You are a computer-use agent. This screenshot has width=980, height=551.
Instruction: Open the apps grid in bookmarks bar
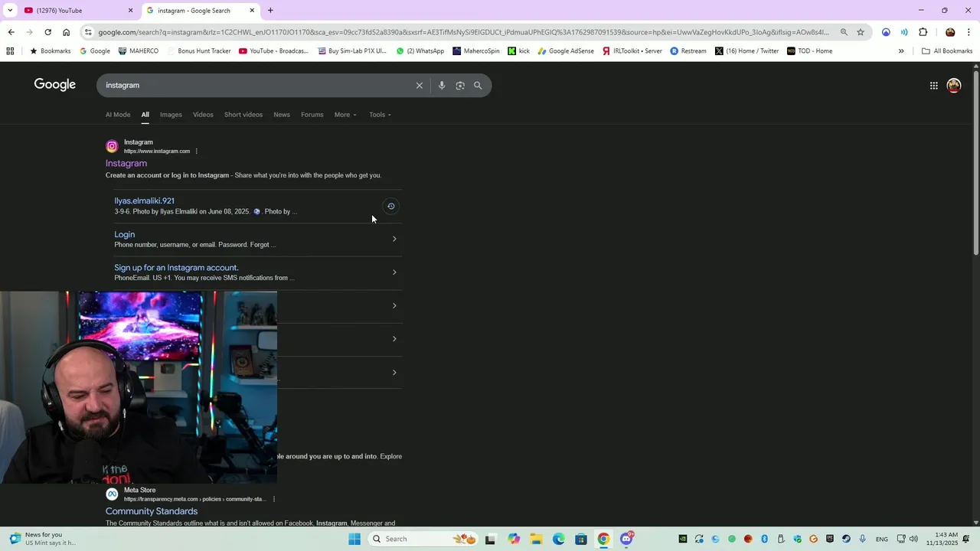(10, 51)
